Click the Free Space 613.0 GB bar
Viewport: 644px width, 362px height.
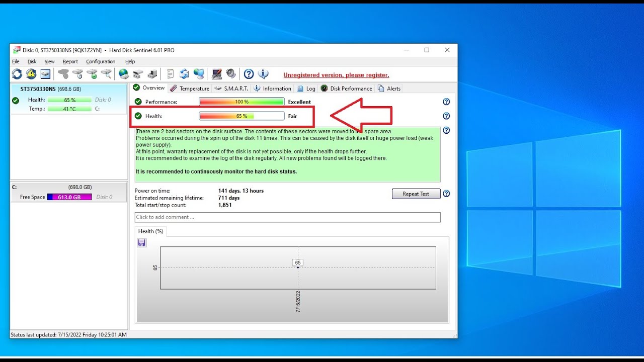tap(69, 197)
